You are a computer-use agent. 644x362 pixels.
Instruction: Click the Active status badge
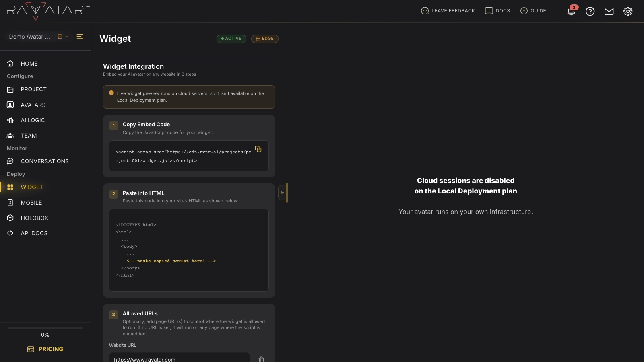point(231,39)
